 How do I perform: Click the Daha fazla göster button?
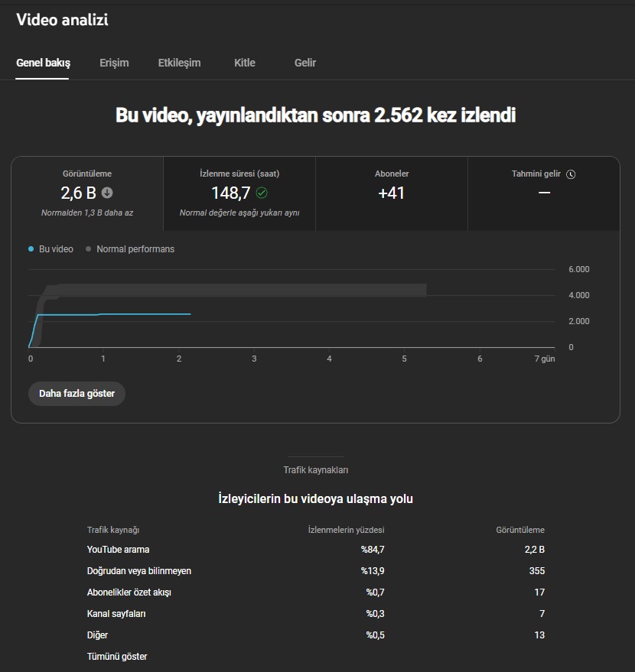click(77, 394)
